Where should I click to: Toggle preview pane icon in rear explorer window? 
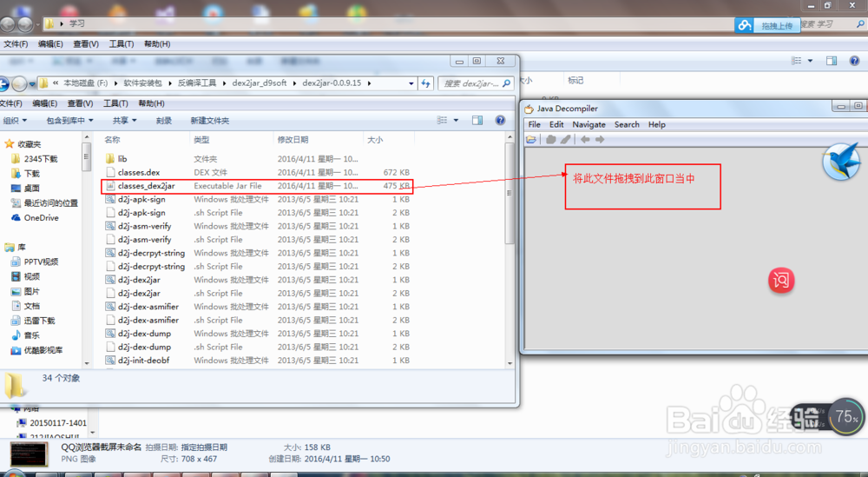(832, 61)
